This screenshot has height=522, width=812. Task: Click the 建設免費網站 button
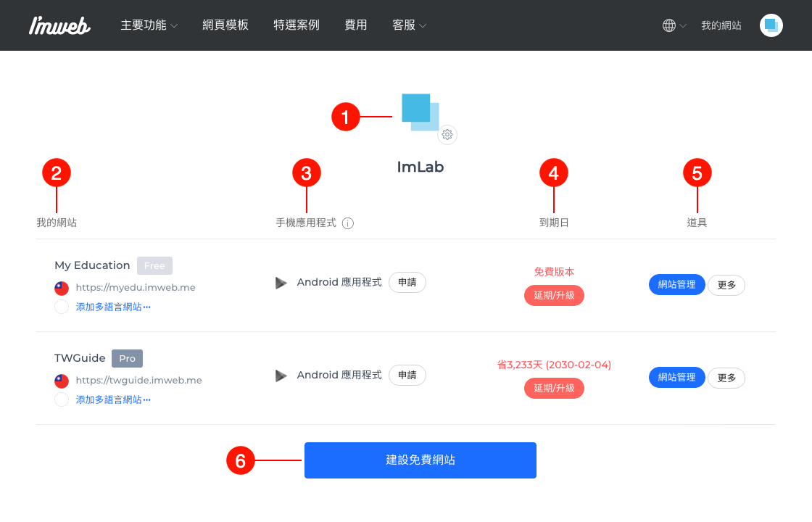point(420,460)
